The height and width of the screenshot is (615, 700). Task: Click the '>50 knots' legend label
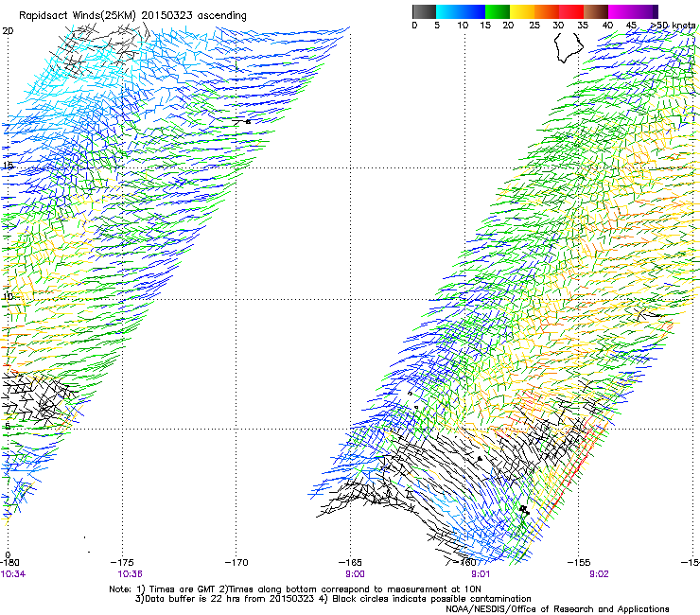click(x=674, y=26)
